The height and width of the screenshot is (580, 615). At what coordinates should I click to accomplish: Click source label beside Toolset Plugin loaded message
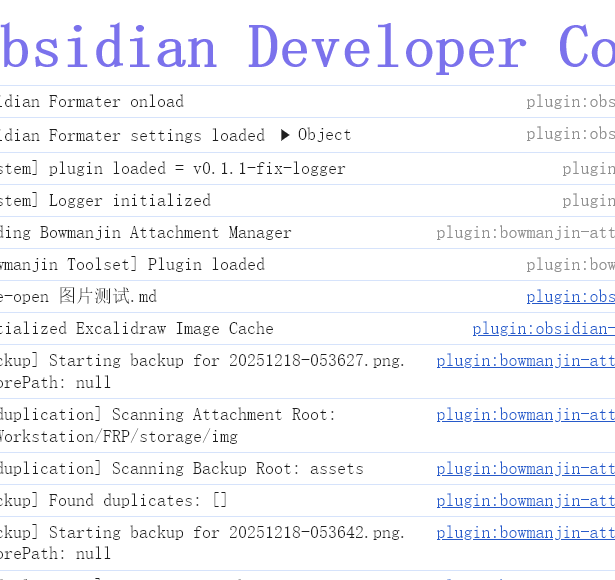click(570, 265)
